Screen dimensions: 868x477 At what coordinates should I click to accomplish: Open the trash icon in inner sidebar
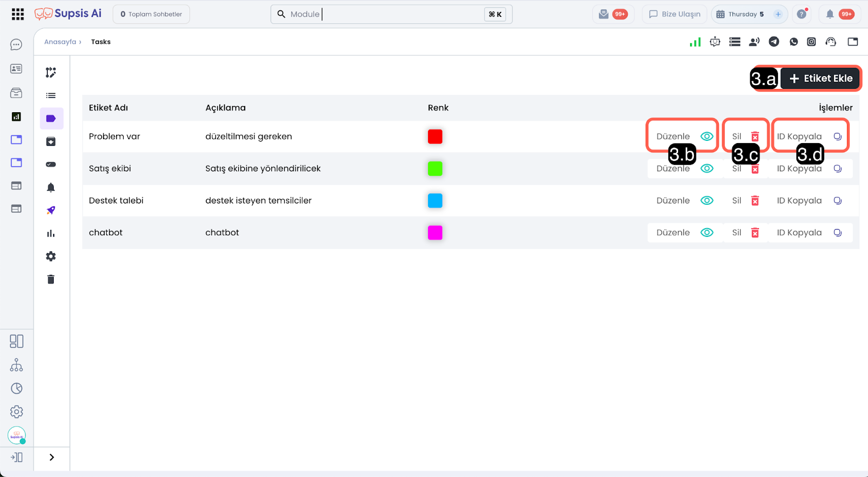tap(51, 280)
